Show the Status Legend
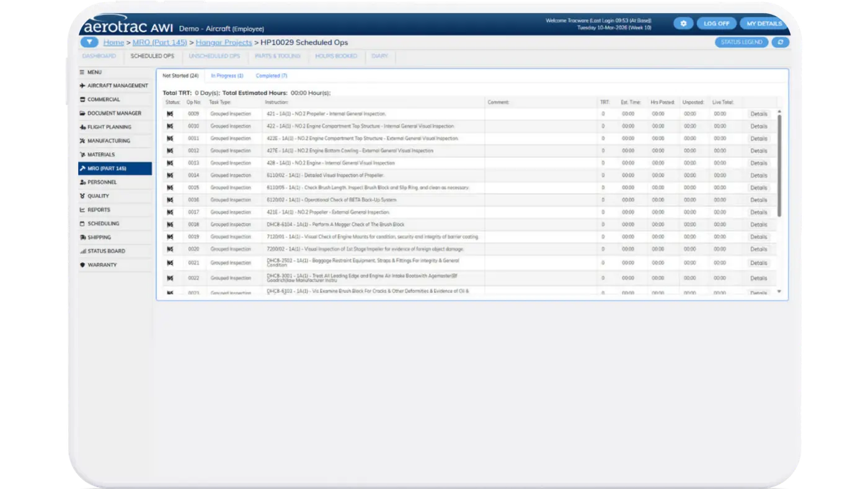This screenshot has height=489, width=868. pos(742,42)
